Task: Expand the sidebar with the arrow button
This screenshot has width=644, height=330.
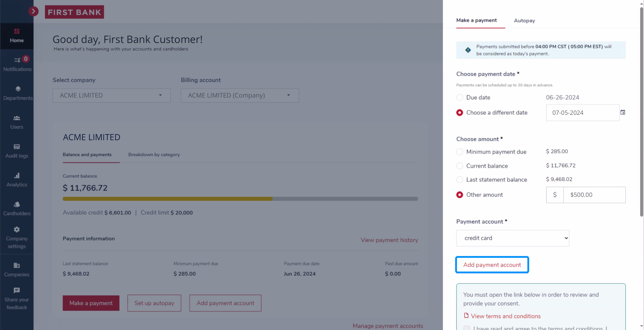Action: (x=33, y=11)
